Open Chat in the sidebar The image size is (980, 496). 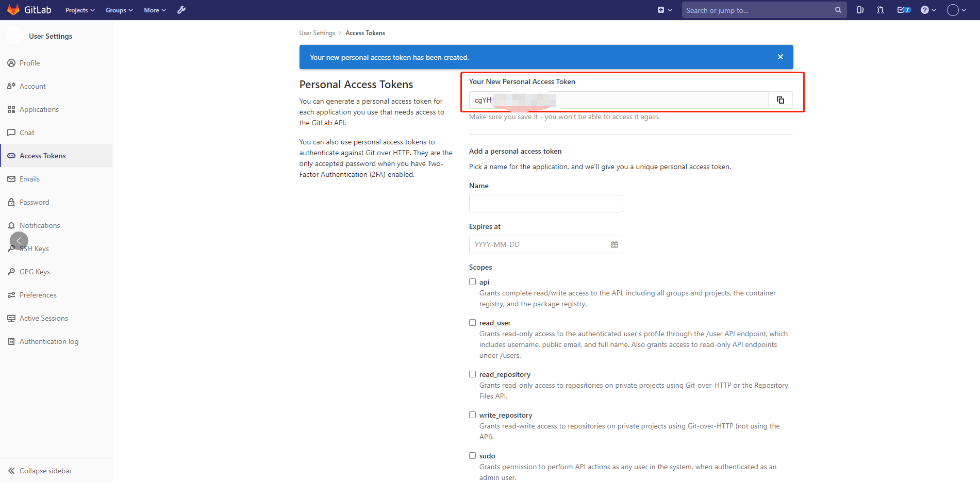click(x=56, y=133)
